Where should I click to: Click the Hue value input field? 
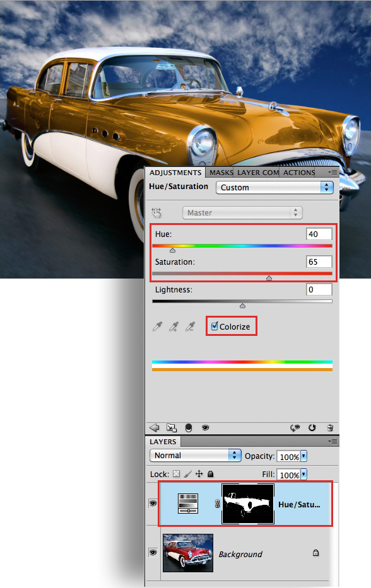(x=319, y=234)
